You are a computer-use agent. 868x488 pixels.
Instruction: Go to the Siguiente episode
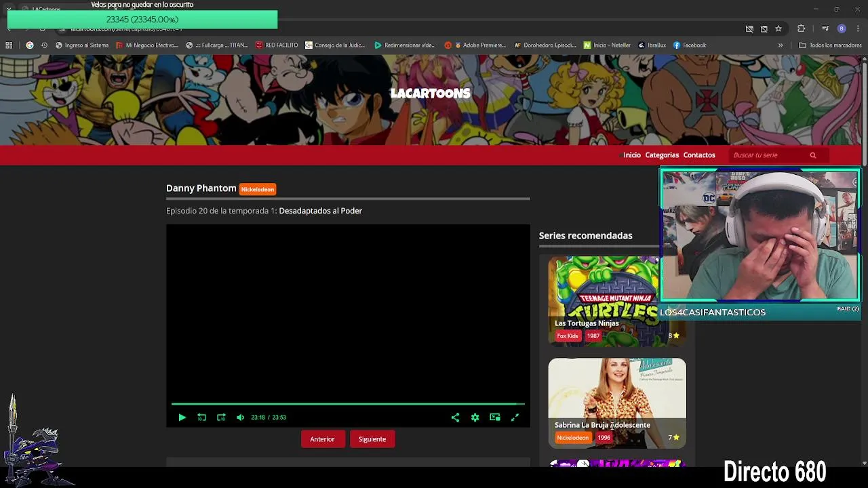click(x=372, y=439)
